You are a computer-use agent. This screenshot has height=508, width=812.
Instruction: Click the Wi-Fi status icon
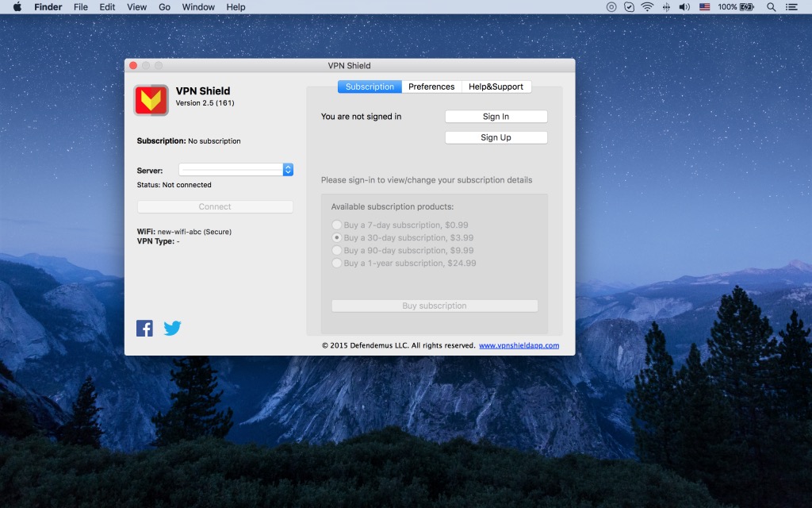(x=647, y=6)
